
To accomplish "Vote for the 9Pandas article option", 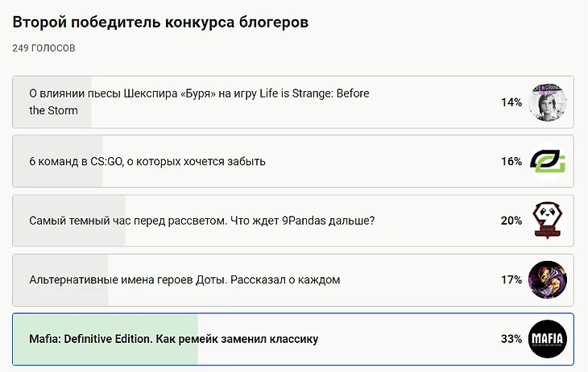I will click(201, 221).
